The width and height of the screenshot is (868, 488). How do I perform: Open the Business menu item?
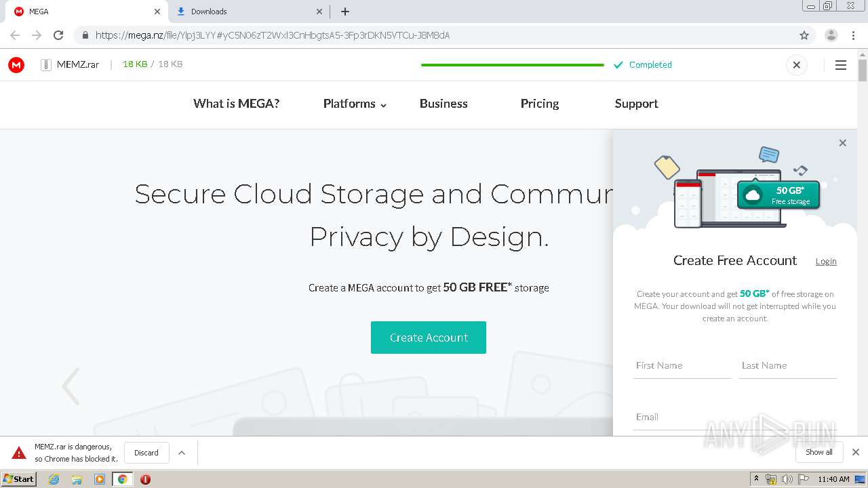(443, 104)
